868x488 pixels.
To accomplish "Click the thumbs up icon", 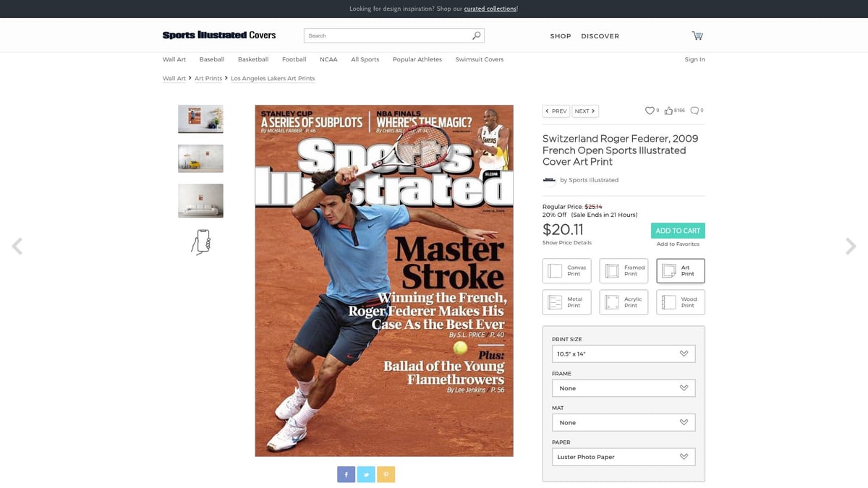I will (669, 110).
